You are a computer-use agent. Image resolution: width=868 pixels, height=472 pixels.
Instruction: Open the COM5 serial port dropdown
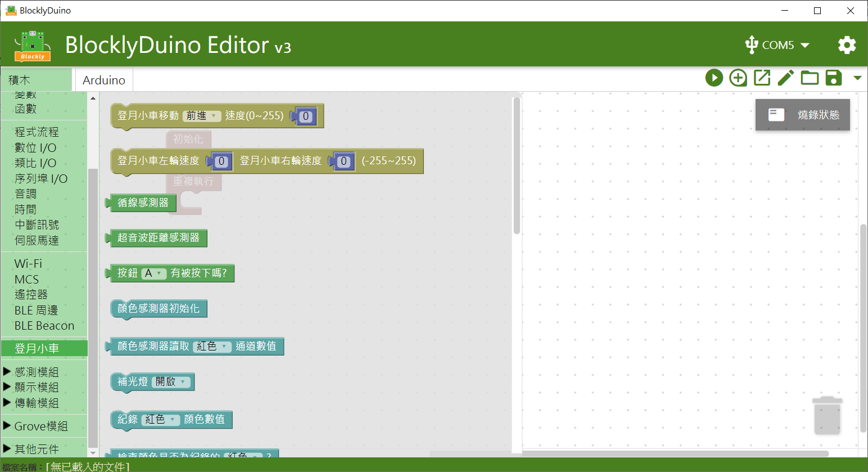(777, 45)
